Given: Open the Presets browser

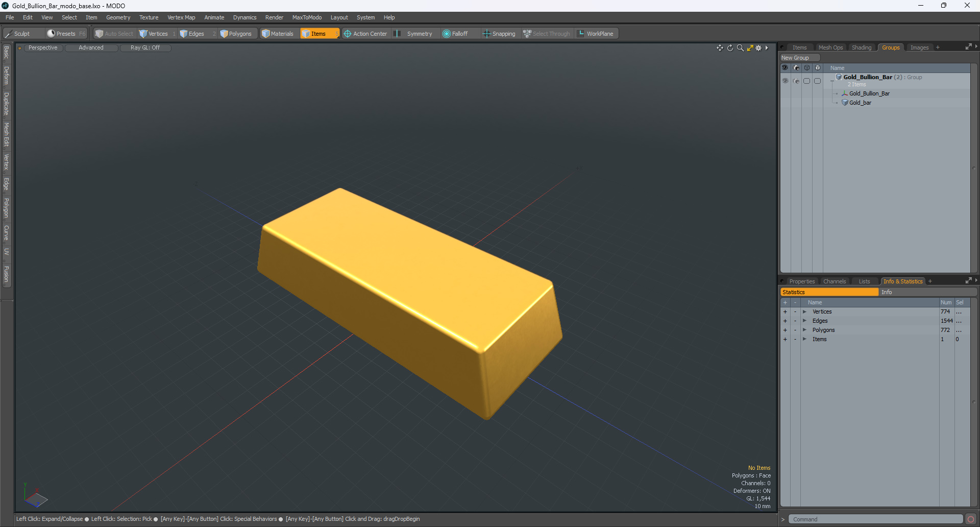Looking at the screenshot, I should coord(66,34).
